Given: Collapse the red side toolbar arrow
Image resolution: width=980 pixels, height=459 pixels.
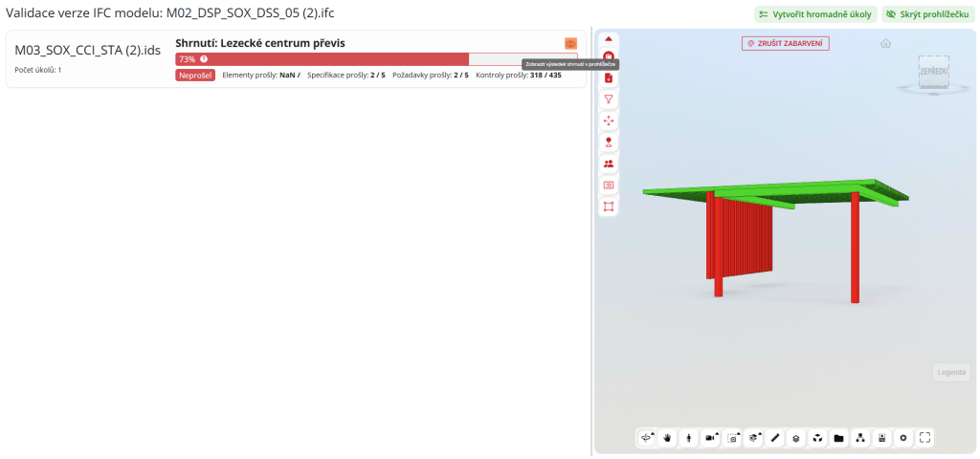Looking at the screenshot, I should (x=609, y=39).
